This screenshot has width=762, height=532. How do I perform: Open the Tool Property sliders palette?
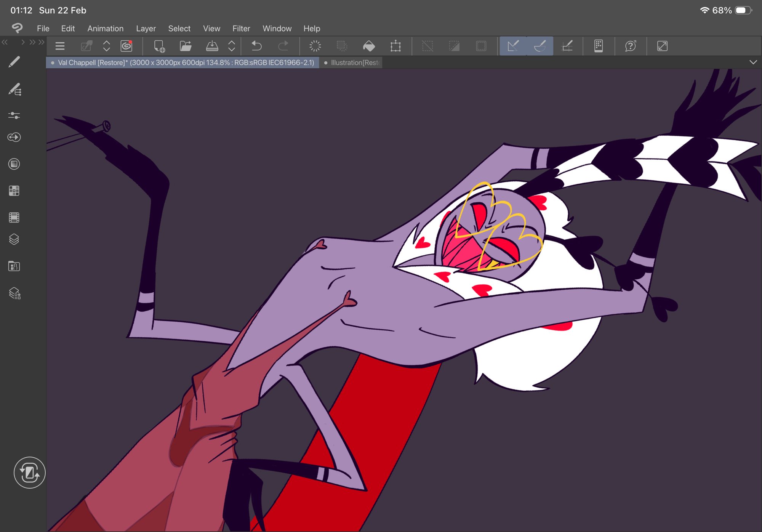(x=14, y=115)
